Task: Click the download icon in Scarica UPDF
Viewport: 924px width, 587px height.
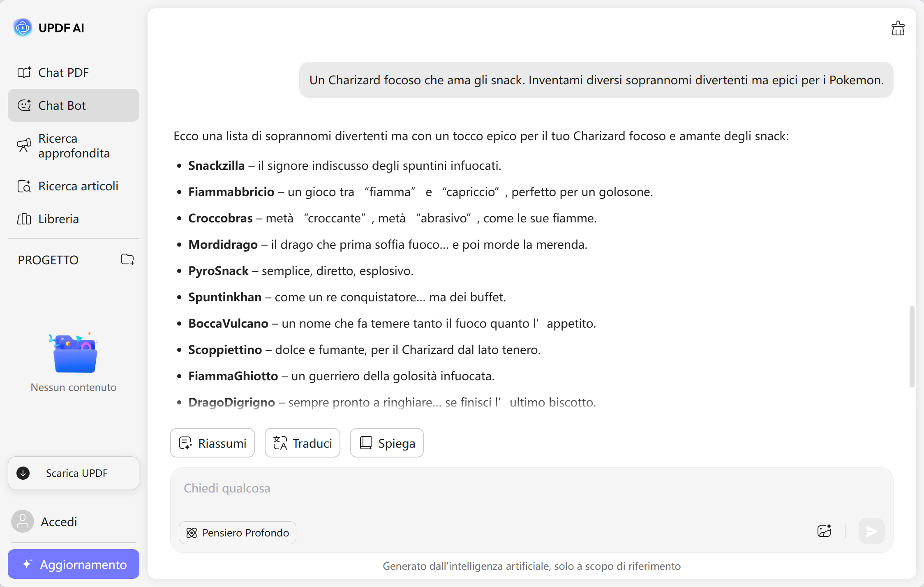Action: coord(23,473)
